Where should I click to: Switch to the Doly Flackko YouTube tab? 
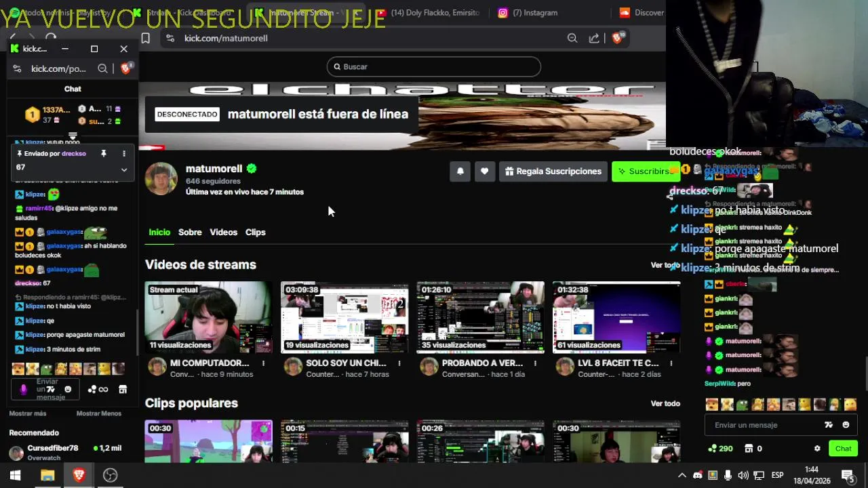429,12
